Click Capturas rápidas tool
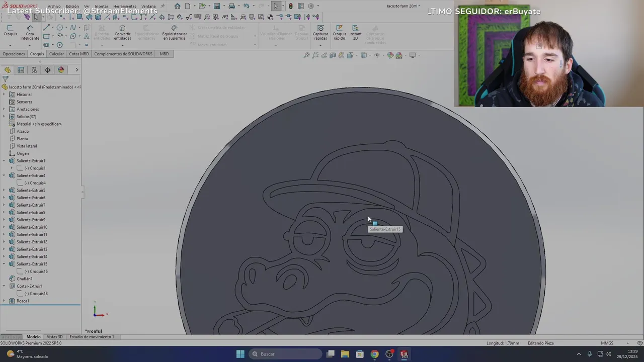644x362 pixels. pyautogui.click(x=320, y=33)
